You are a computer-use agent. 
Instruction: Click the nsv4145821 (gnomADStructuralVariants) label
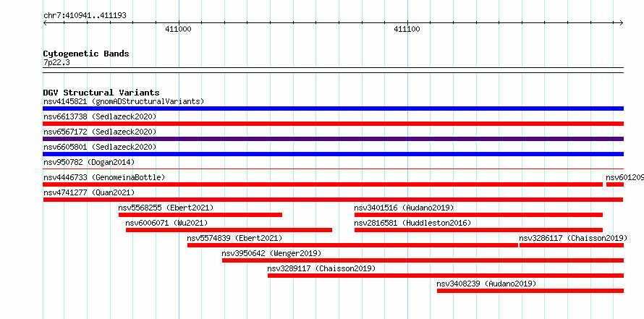click(124, 101)
